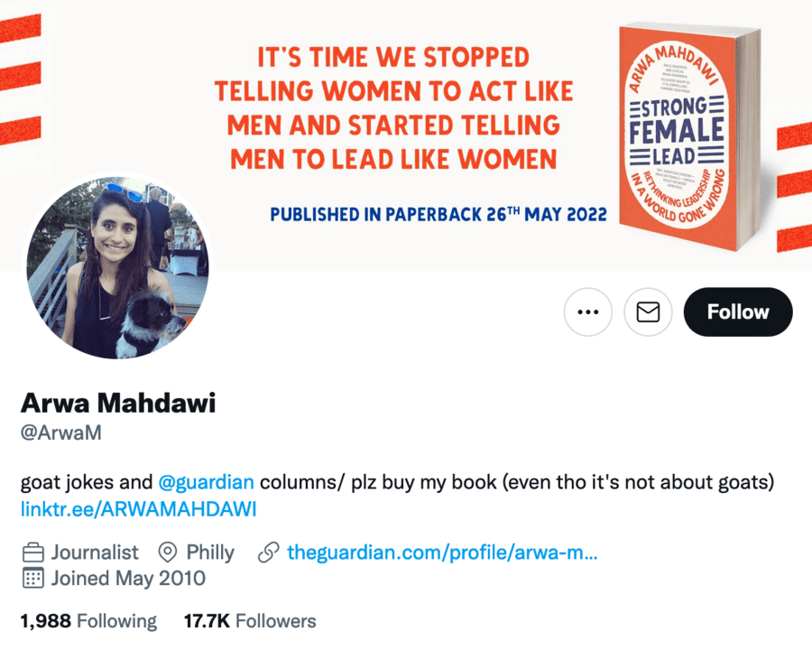812x650 pixels.
Task: Click the location pin icon beside Philly
Action: click(x=167, y=552)
